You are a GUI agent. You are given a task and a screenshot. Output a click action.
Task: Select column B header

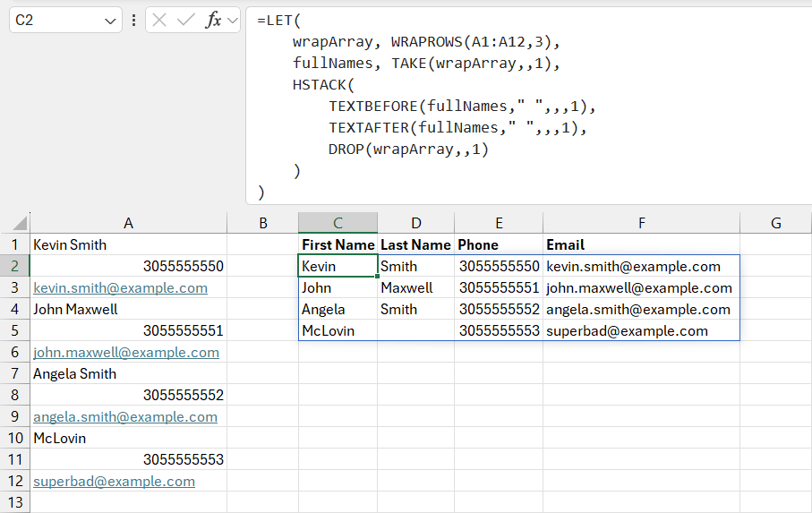click(262, 223)
